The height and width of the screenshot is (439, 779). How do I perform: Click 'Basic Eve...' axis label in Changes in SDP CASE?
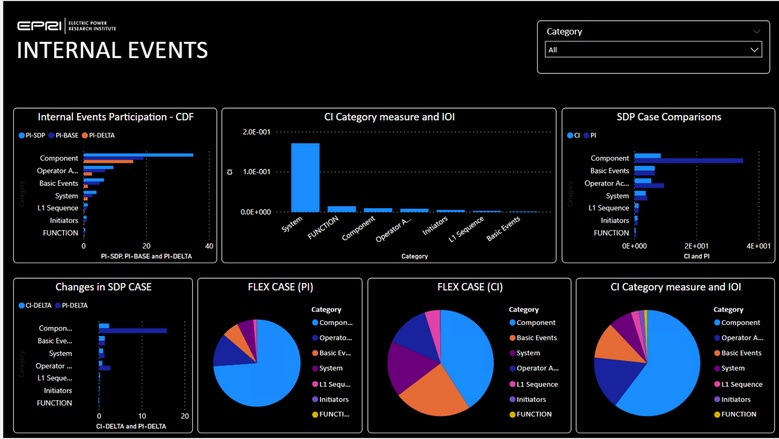[55, 341]
